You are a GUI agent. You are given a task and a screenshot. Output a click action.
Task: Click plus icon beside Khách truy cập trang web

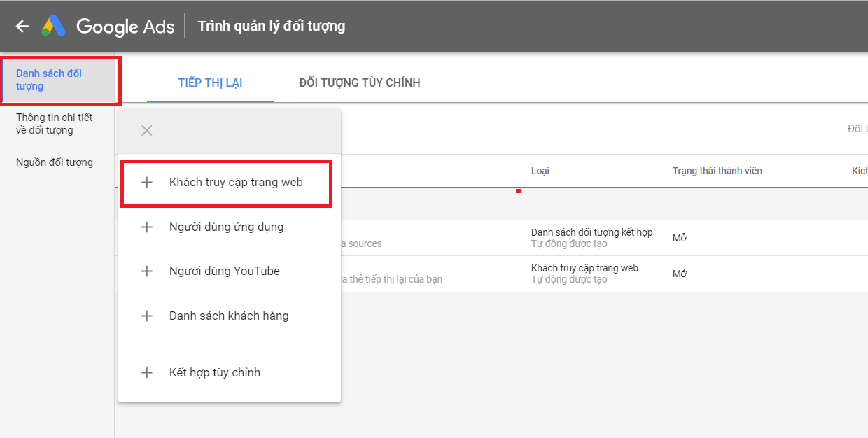[146, 183]
